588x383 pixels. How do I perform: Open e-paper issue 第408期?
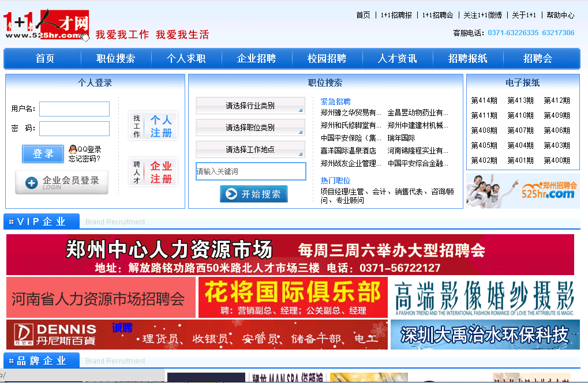[484, 130]
